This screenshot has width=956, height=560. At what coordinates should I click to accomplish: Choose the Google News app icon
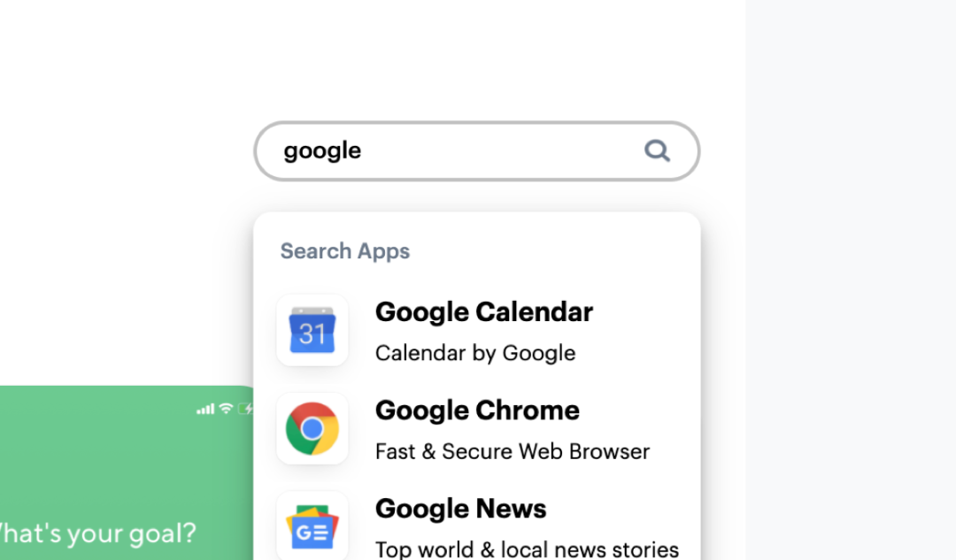[312, 526]
